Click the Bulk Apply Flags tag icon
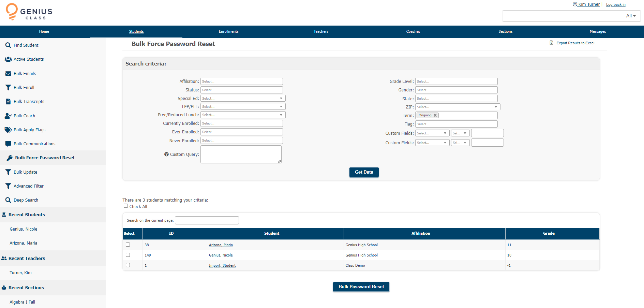 (x=8, y=130)
